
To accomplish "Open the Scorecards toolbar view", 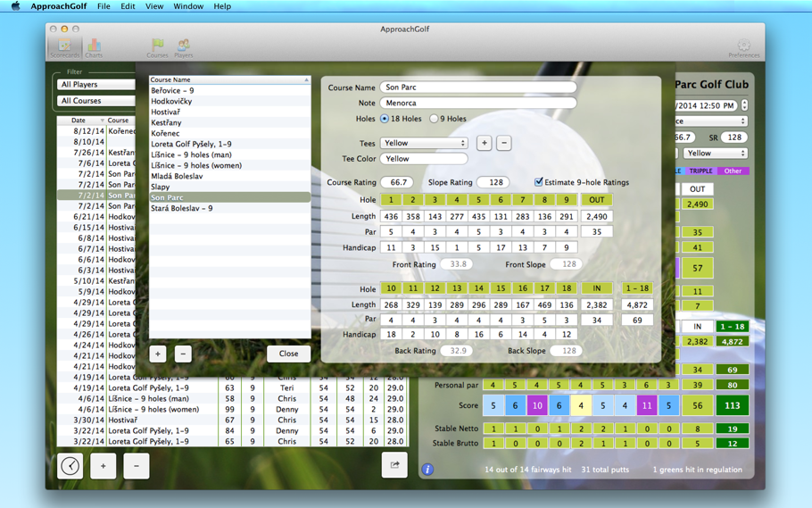I will 65,47.
